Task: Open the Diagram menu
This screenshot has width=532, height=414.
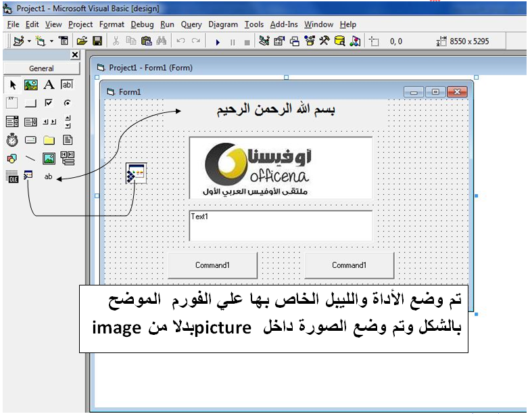Action: coord(223,24)
